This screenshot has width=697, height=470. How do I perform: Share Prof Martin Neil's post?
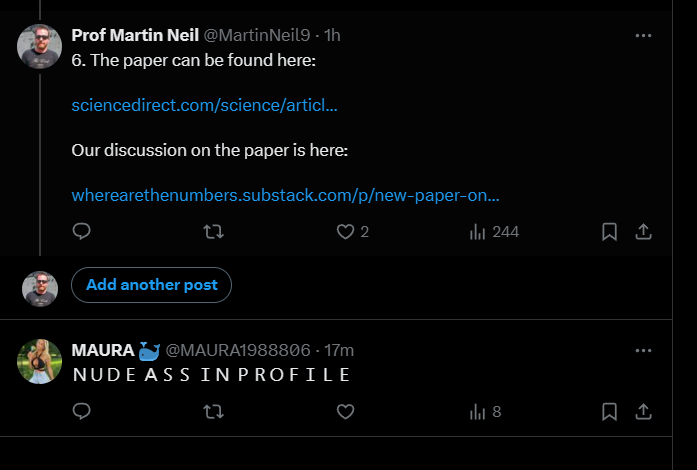pyautogui.click(x=644, y=232)
